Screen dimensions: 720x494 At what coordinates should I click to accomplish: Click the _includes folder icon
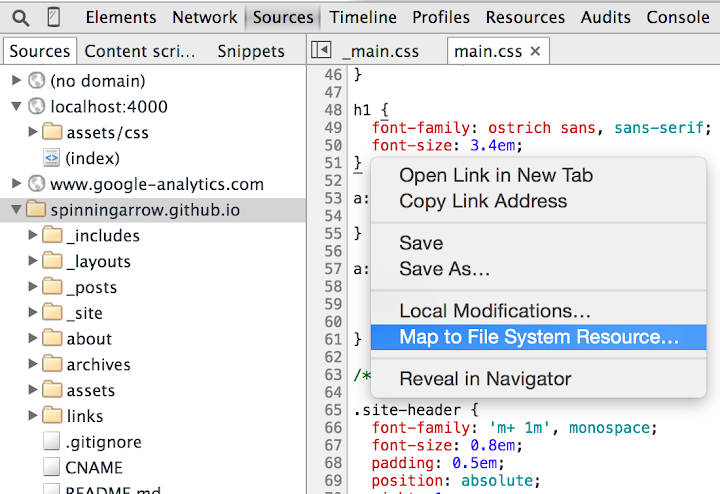point(52,235)
